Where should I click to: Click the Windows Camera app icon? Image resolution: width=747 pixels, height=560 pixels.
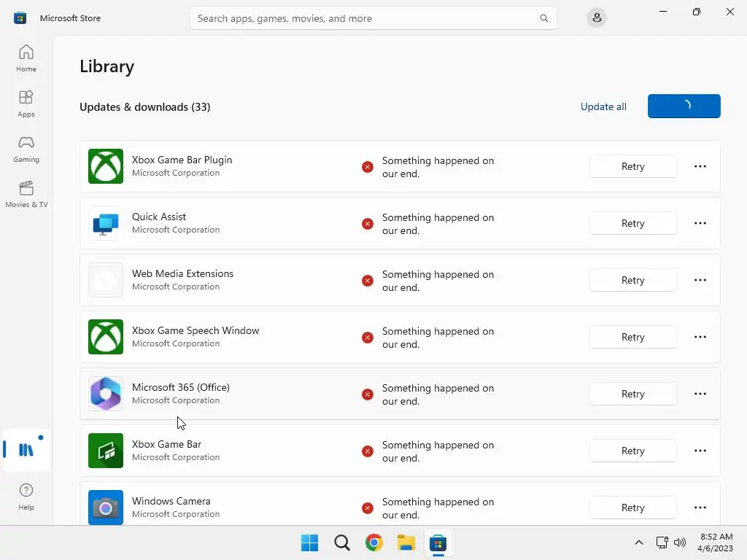tap(106, 507)
